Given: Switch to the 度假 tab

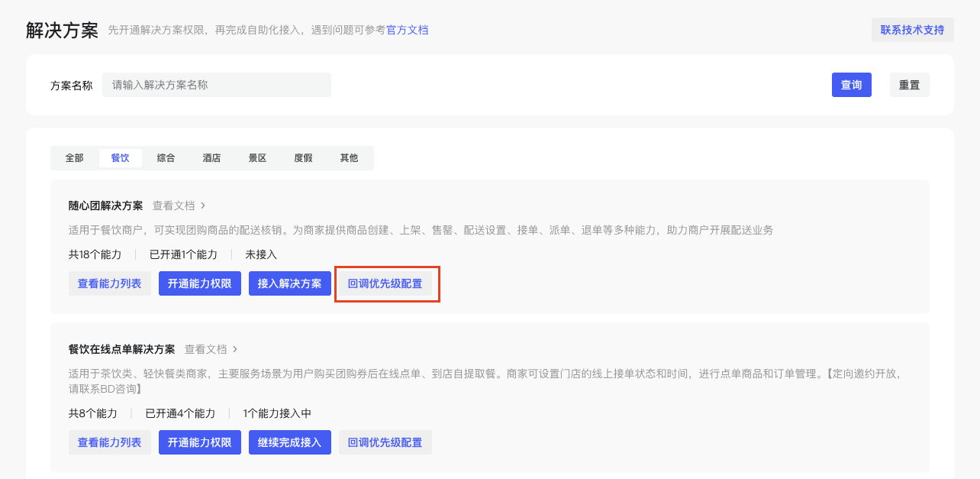Looking at the screenshot, I should coord(303,158).
